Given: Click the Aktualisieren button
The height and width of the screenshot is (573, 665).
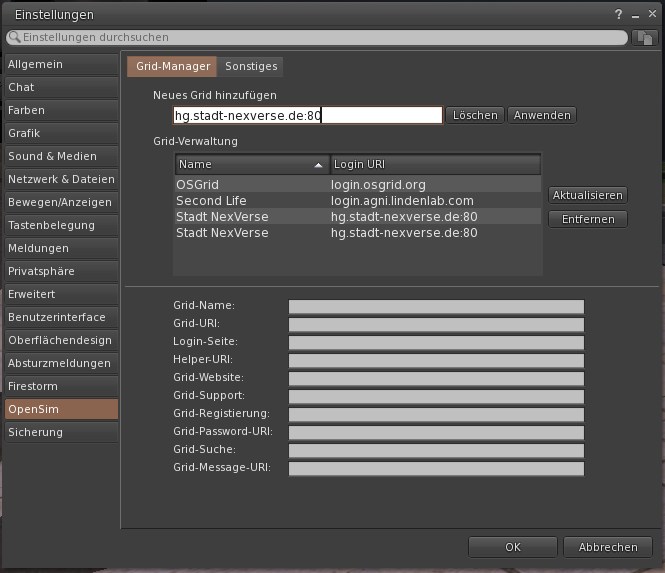Looking at the screenshot, I should tap(588, 195).
